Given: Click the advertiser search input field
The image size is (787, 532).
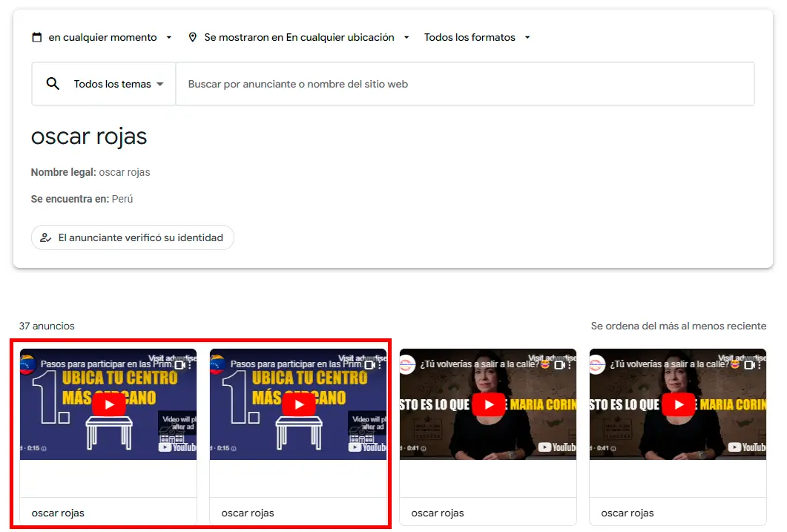Looking at the screenshot, I should coord(464,85).
